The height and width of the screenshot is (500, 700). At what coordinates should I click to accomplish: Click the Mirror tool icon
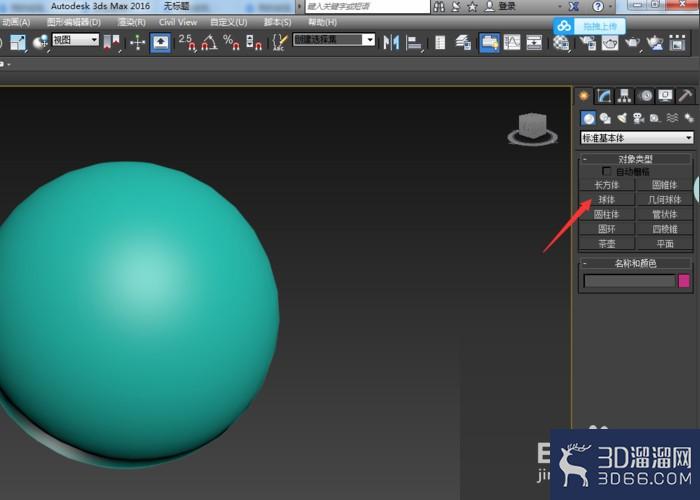pyautogui.click(x=391, y=43)
